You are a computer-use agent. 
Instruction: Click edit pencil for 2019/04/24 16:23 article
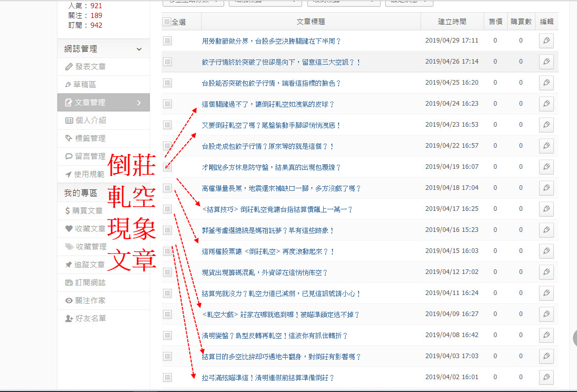[546, 104]
